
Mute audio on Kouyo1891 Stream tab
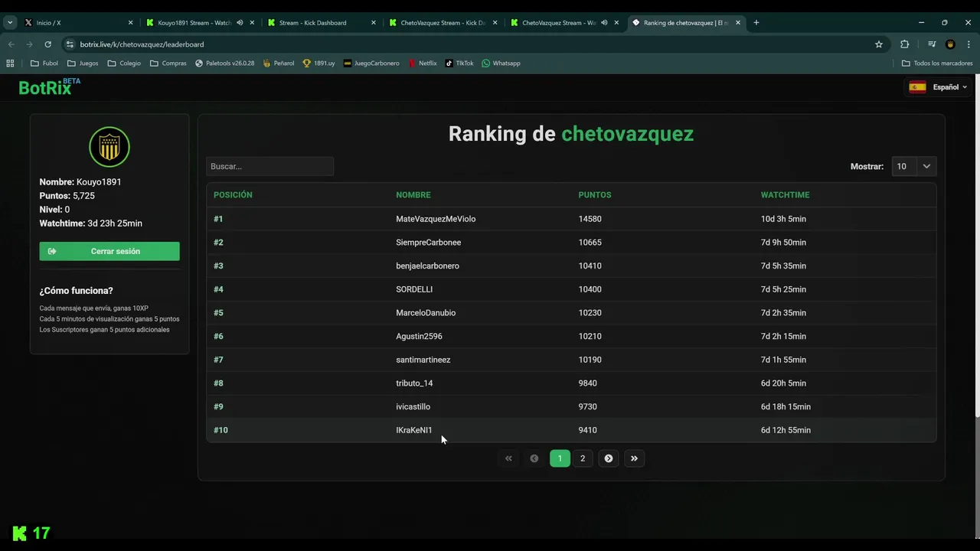tap(240, 23)
